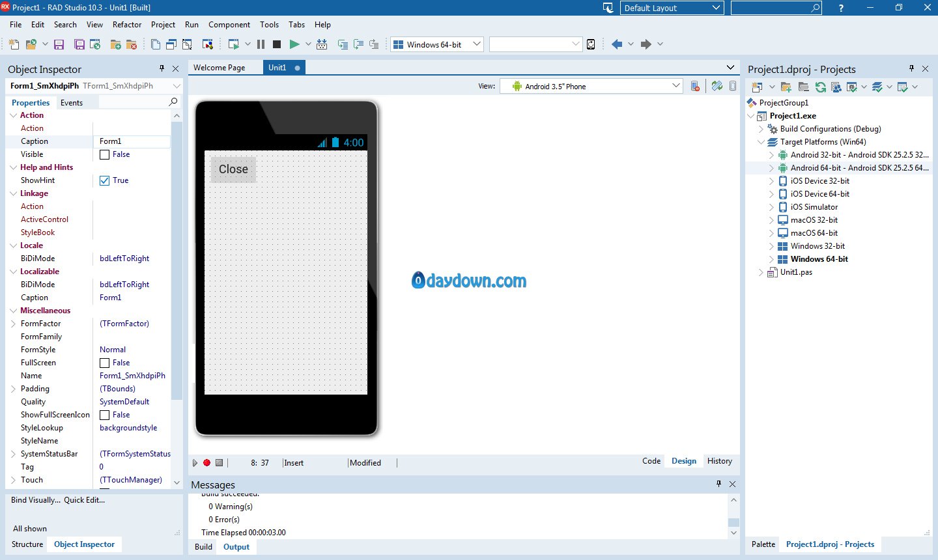This screenshot has width=938, height=560.
Task: Click the Pause program icon
Action: click(x=261, y=44)
